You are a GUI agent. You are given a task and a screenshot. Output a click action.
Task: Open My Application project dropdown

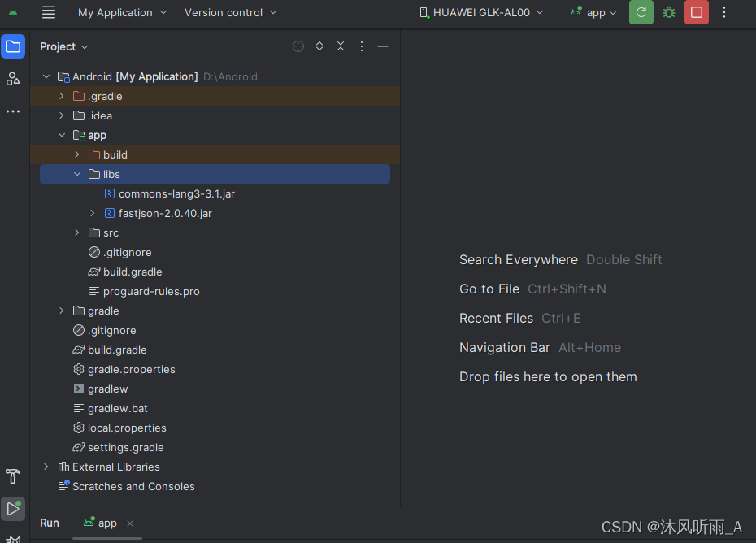(x=123, y=12)
